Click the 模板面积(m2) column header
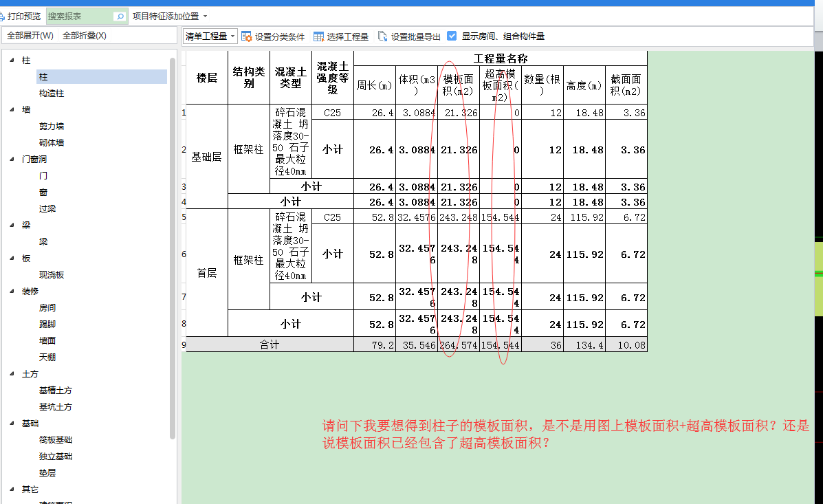 [458, 85]
